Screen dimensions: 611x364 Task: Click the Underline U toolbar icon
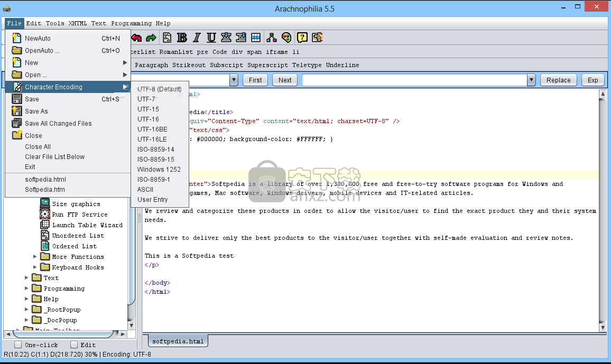[x=211, y=38]
